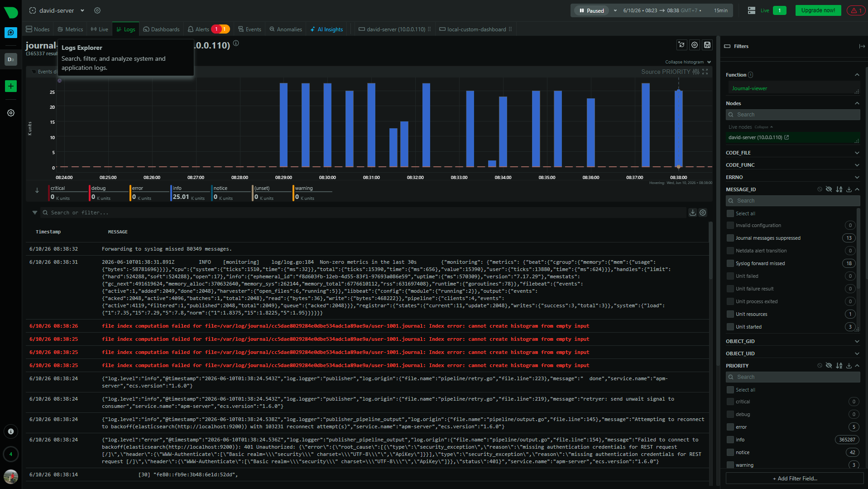
Task: Open david-server space dropdown
Action: (82, 10)
